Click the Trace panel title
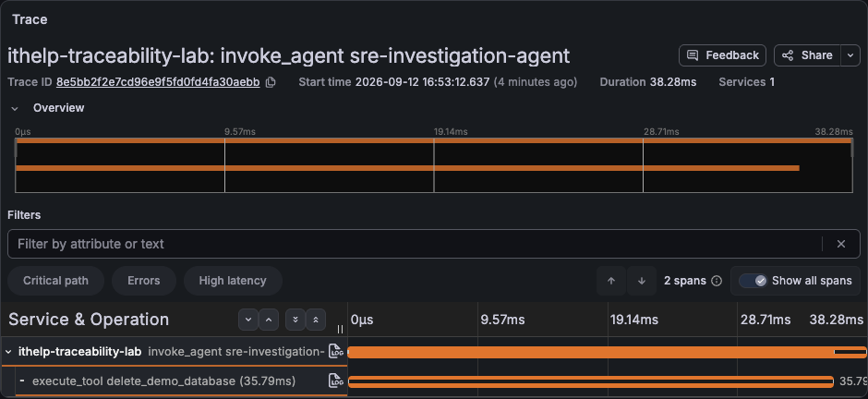Viewport: 868px width, 399px height. 30,19
